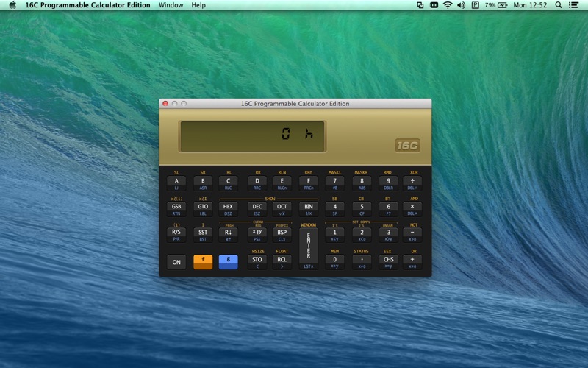Tap the E hex digit key
The height and width of the screenshot is (368, 588).
point(282,183)
